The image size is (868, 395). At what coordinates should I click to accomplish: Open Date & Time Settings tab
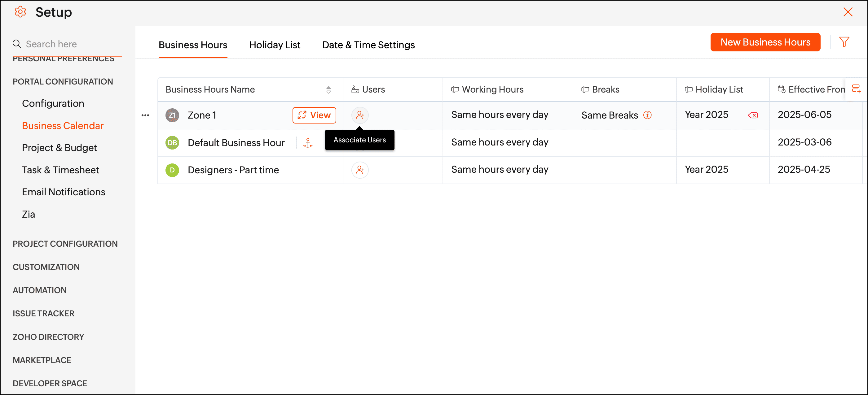(368, 45)
